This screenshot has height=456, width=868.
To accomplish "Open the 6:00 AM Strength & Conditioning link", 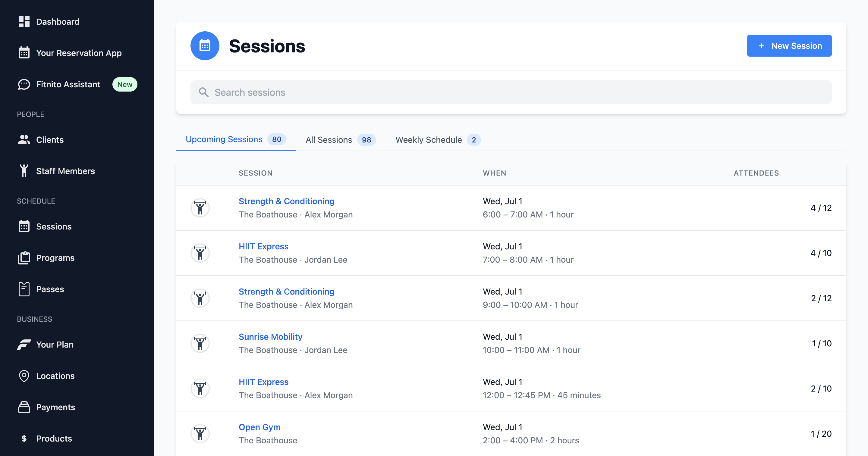I will pyautogui.click(x=286, y=201).
